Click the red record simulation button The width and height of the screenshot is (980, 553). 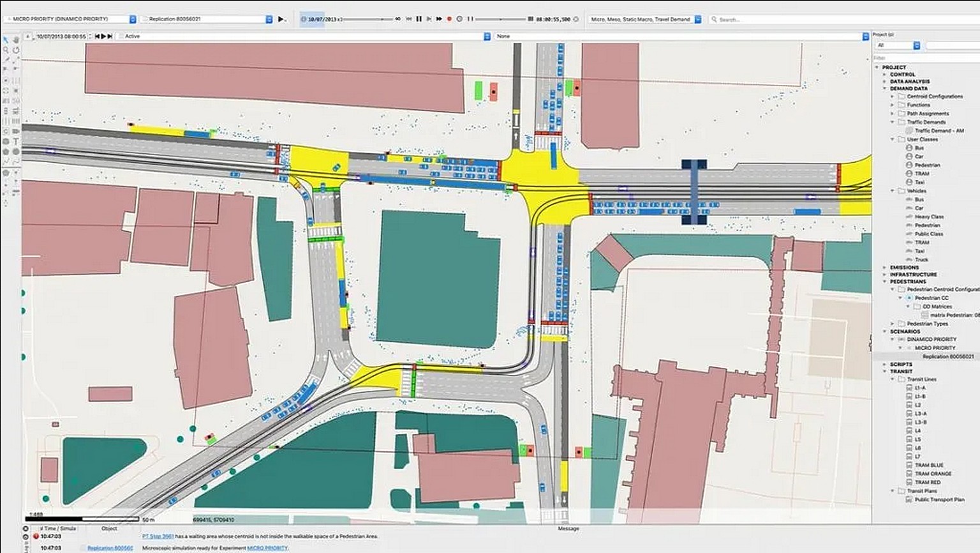click(449, 19)
